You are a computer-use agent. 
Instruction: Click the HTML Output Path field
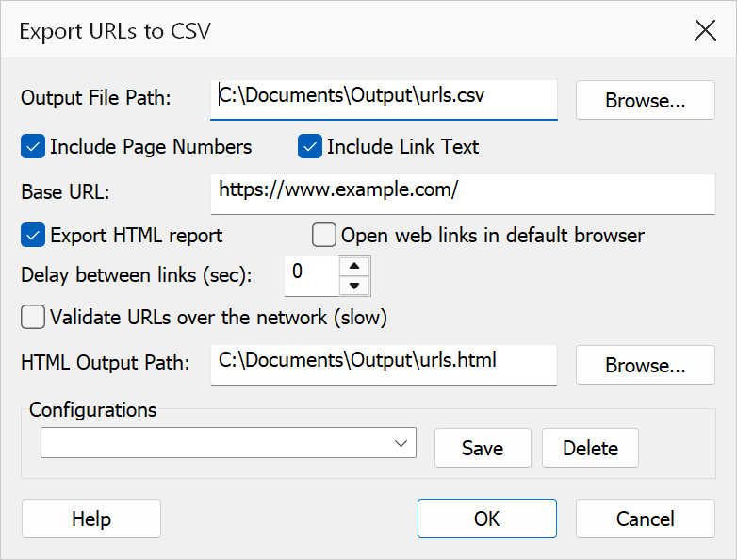pos(384,365)
